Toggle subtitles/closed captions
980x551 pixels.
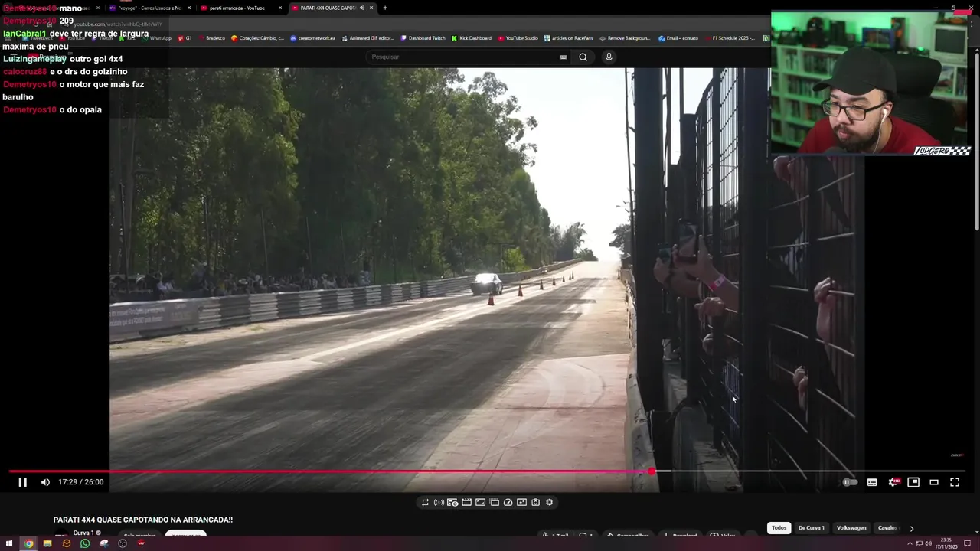(x=872, y=482)
